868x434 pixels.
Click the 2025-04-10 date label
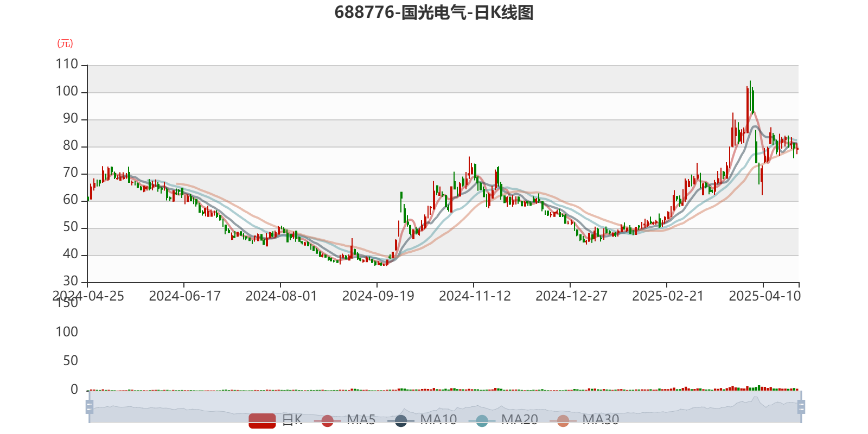click(764, 296)
